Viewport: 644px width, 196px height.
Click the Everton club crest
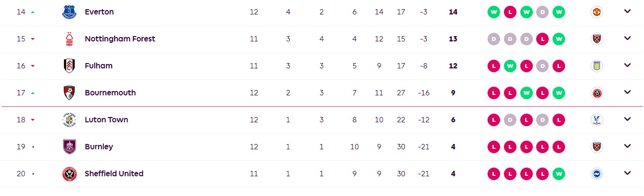[x=69, y=12]
